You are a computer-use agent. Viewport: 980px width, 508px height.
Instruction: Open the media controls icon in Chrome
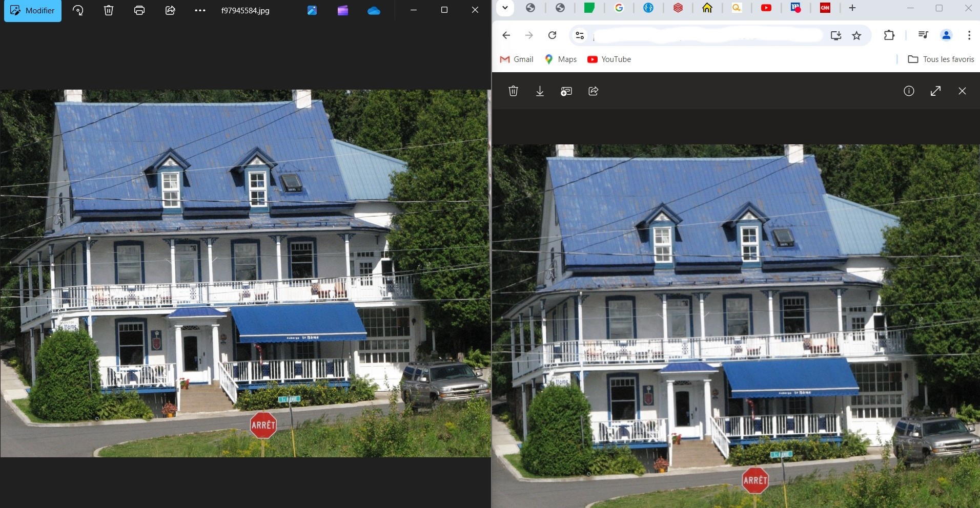point(923,35)
